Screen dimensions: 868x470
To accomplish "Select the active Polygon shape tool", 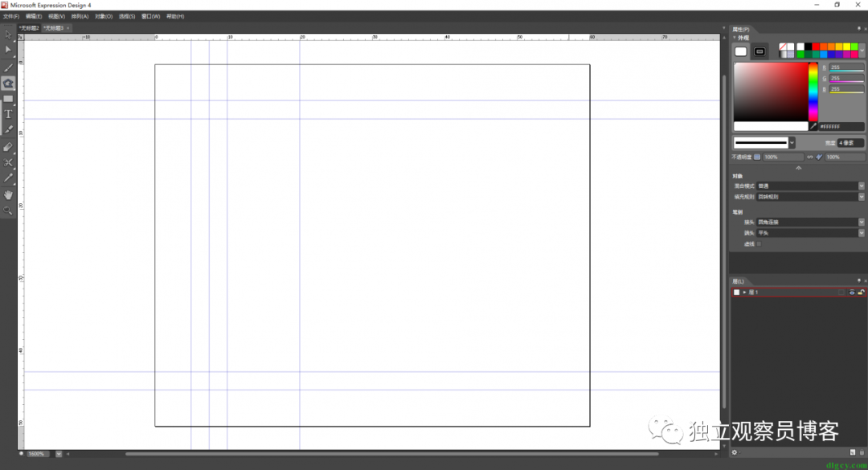I will [x=8, y=83].
